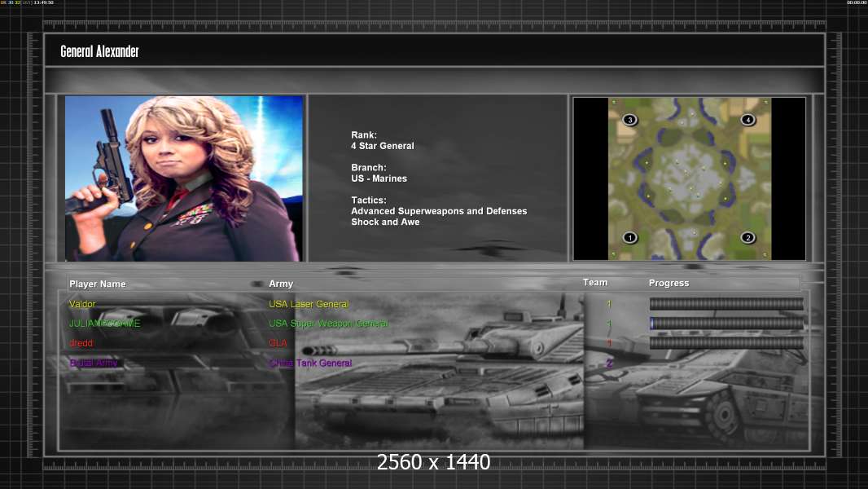Click the status readout in the top-left corner
This screenshot has height=489, width=868.
pyautogui.click(x=27, y=2)
